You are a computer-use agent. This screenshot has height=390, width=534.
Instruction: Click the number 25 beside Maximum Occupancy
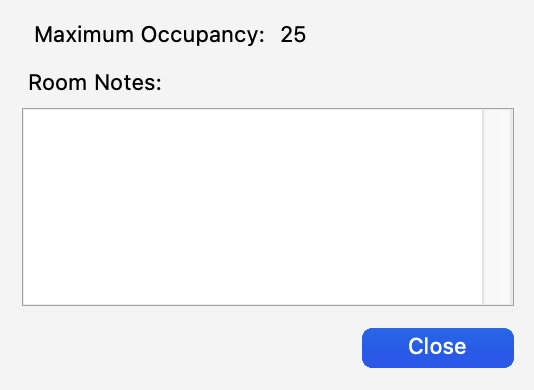click(293, 34)
